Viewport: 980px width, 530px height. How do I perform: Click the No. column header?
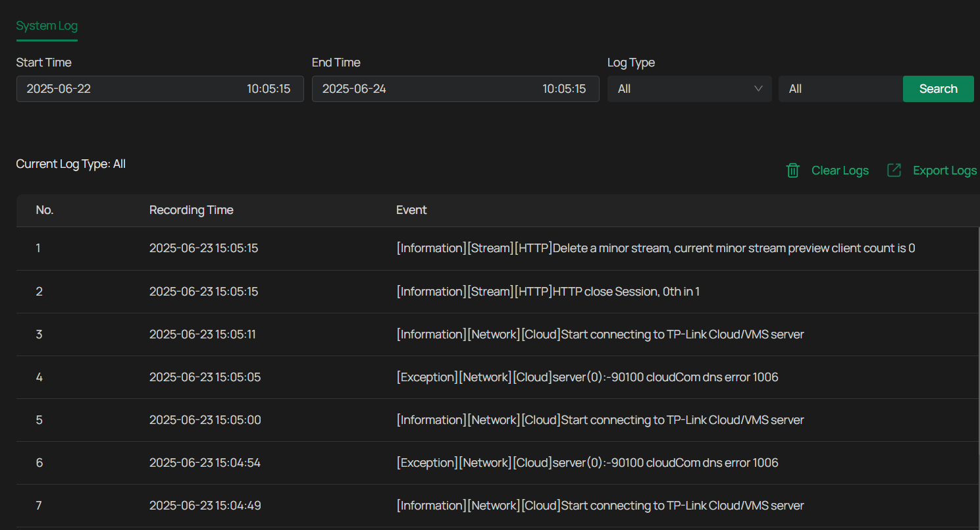45,210
